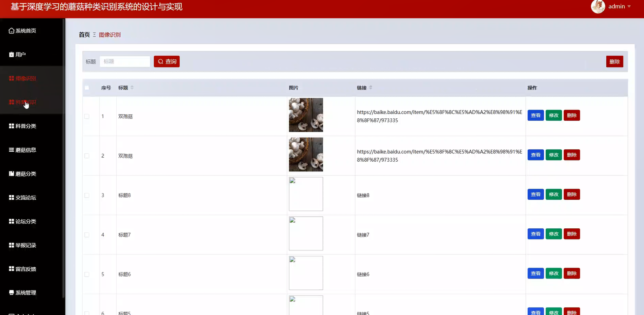
Task: Click 查看 for row 2 双孢菇
Action: 536,155
